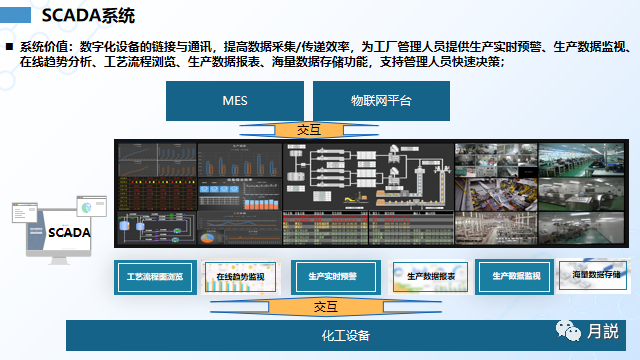Select the red alarm table panel
Image resolution: width=640 pixels, height=360 pixels.
point(157,194)
